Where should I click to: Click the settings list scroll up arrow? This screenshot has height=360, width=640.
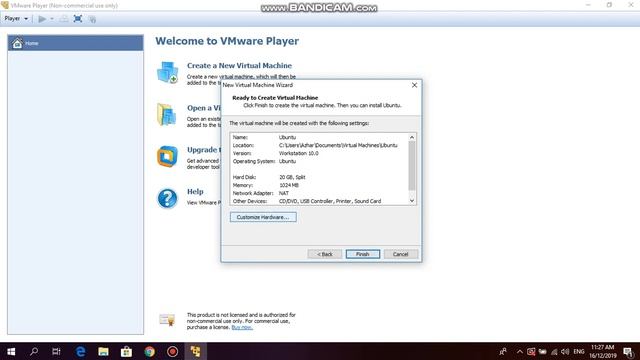tap(412, 137)
